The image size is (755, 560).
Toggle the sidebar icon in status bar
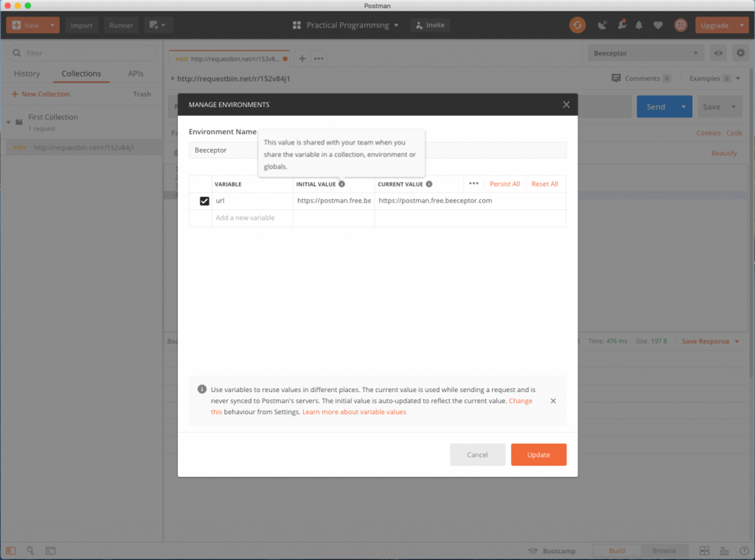[11, 551]
